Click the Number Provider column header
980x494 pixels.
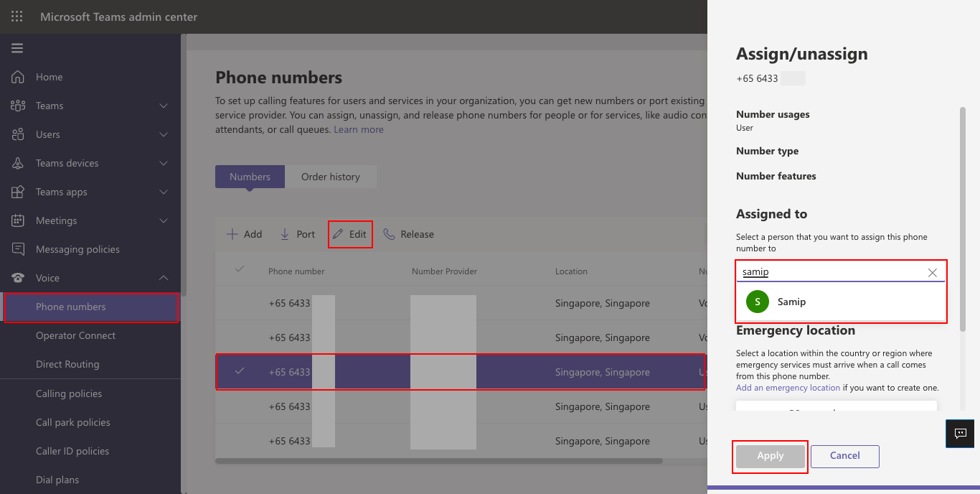[444, 271]
